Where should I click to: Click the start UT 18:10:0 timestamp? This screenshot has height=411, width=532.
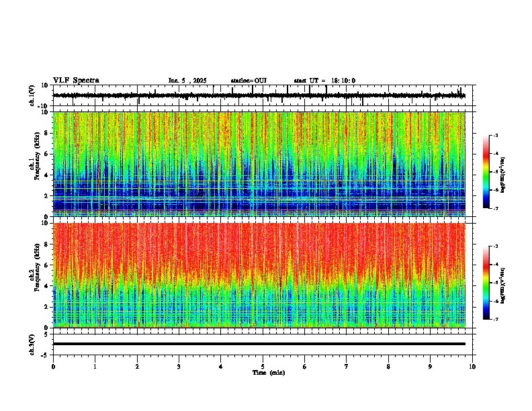click(324, 81)
